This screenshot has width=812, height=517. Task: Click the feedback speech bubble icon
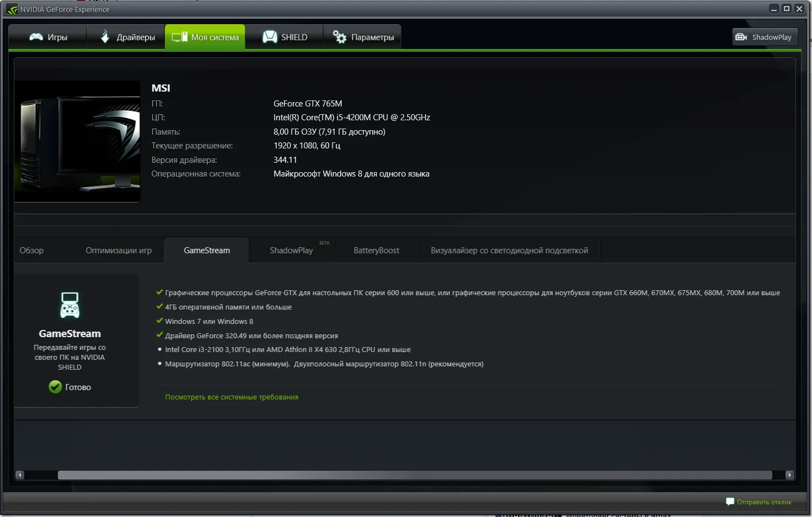coord(730,502)
